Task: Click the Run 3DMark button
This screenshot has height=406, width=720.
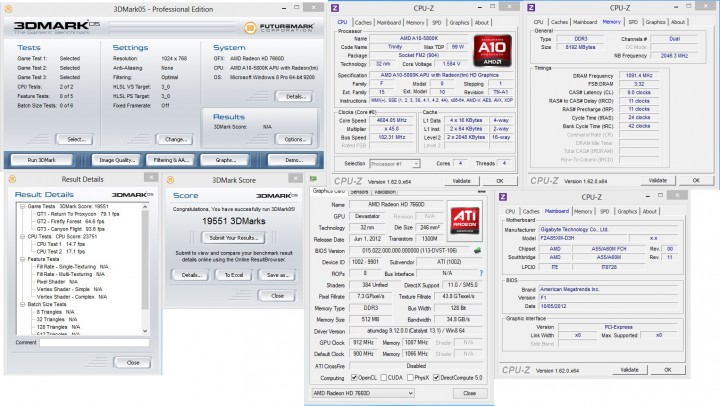Action: pos(41,160)
